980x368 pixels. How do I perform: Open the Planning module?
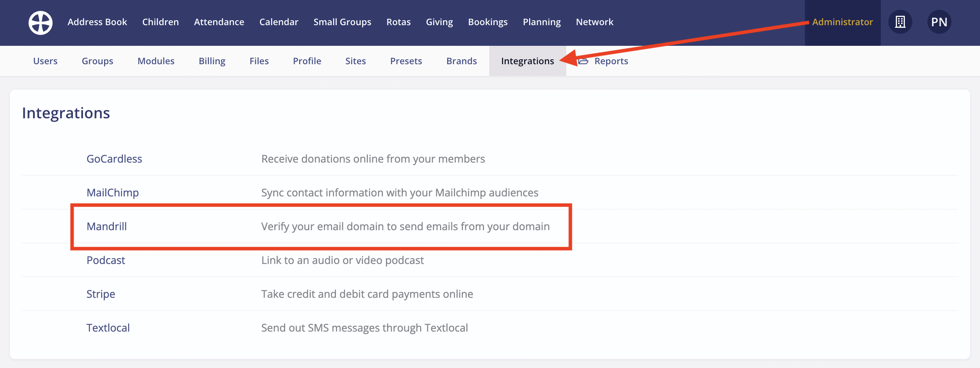pyautogui.click(x=542, y=22)
